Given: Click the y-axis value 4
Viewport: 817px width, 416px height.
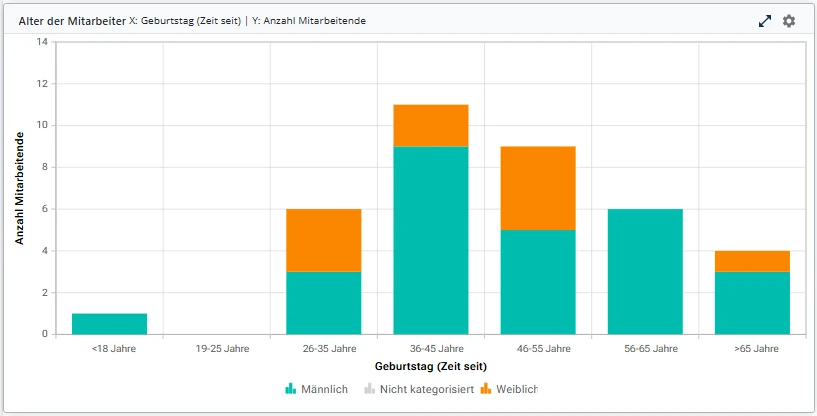Looking at the screenshot, I should point(45,251).
